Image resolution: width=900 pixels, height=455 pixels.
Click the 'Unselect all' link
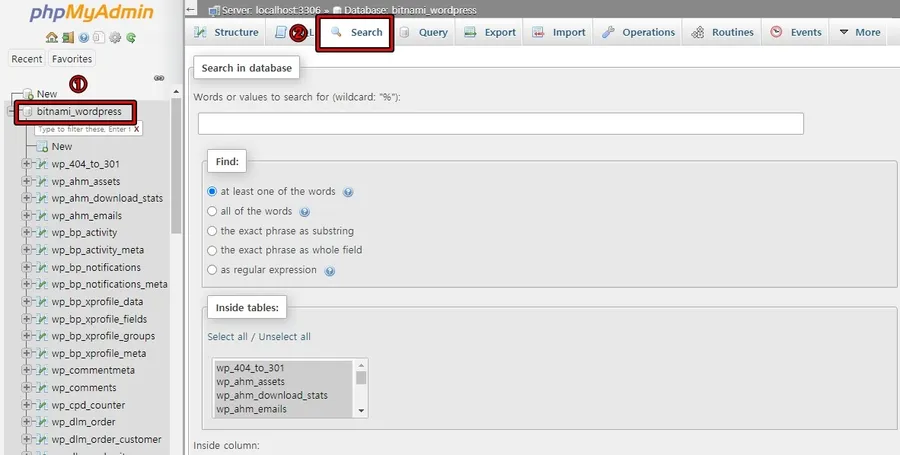284,337
